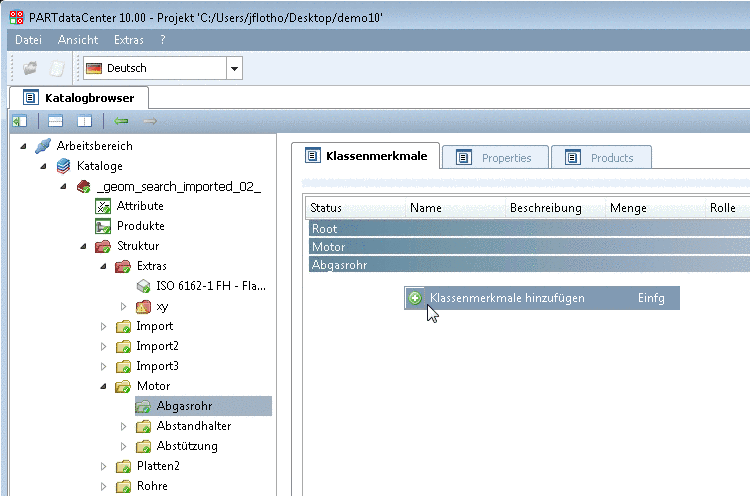Screen dimensions: 750x496
Task: Click the Rolle column header
Action: coord(728,208)
